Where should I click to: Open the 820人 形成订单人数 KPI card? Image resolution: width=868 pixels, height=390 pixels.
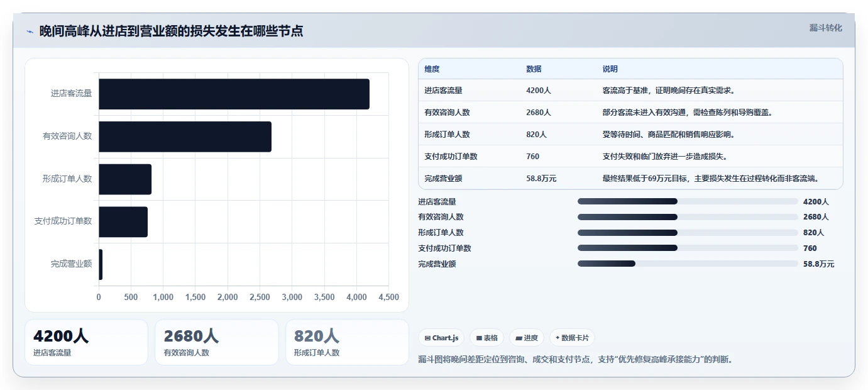click(x=347, y=342)
